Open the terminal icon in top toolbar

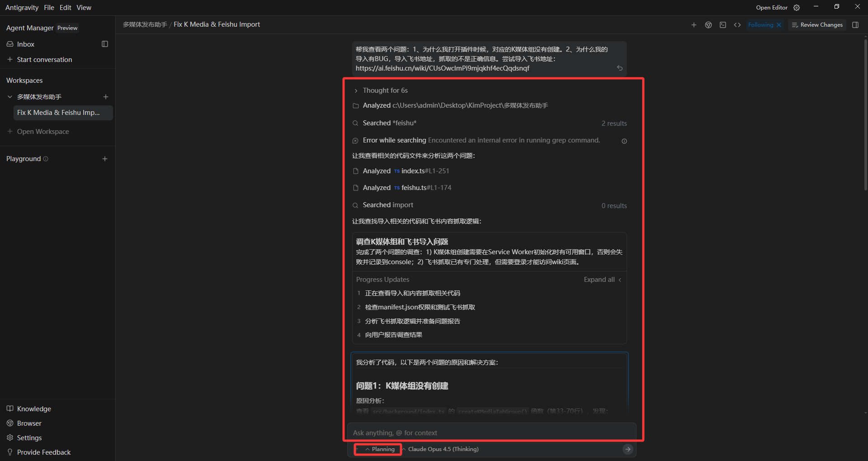pos(723,25)
